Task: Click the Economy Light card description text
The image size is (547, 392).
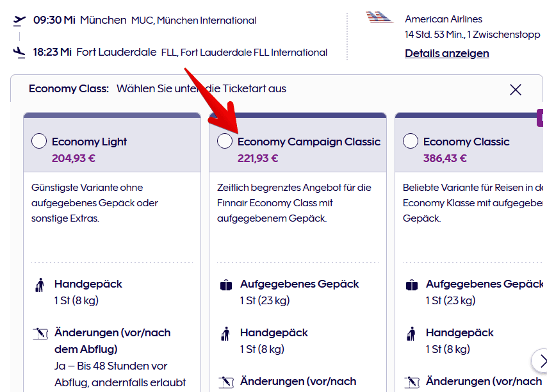Action: (x=94, y=203)
